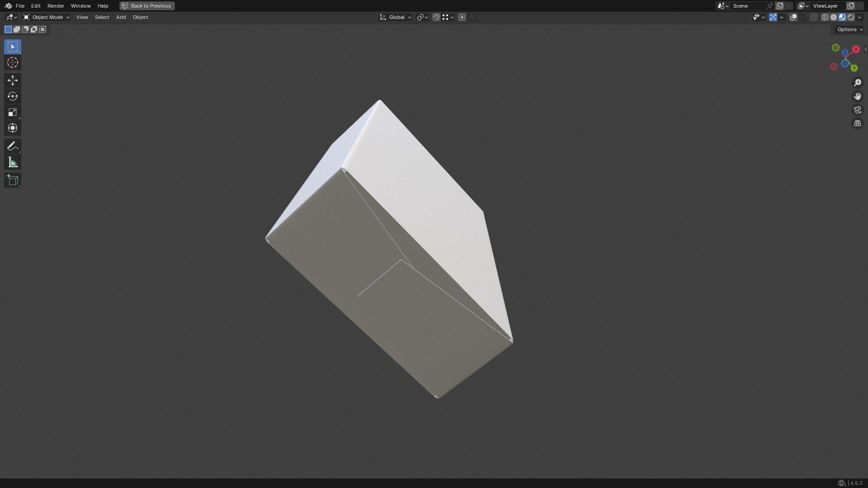Activate the 3D Cursor tool
The width and height of the screenshot is (868, 488).
point(12,62)
